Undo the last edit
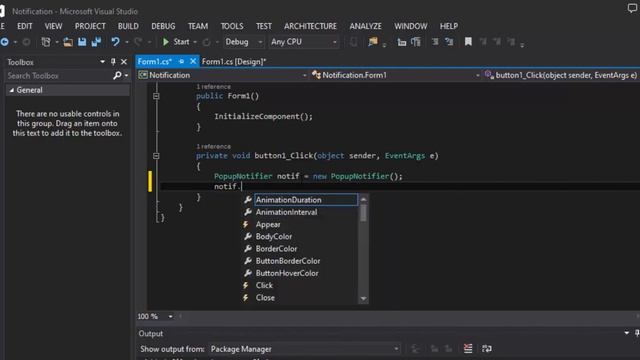 coord(116,42)
